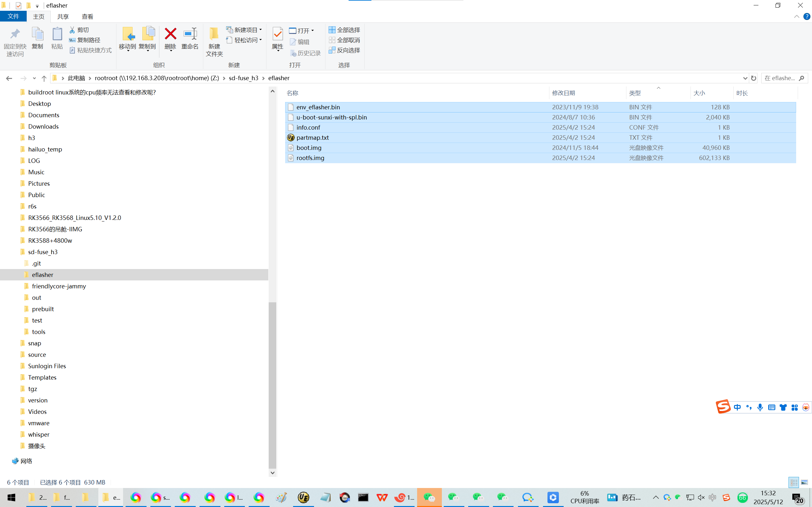Open the View ribbon tab

[x=87, y=16]
